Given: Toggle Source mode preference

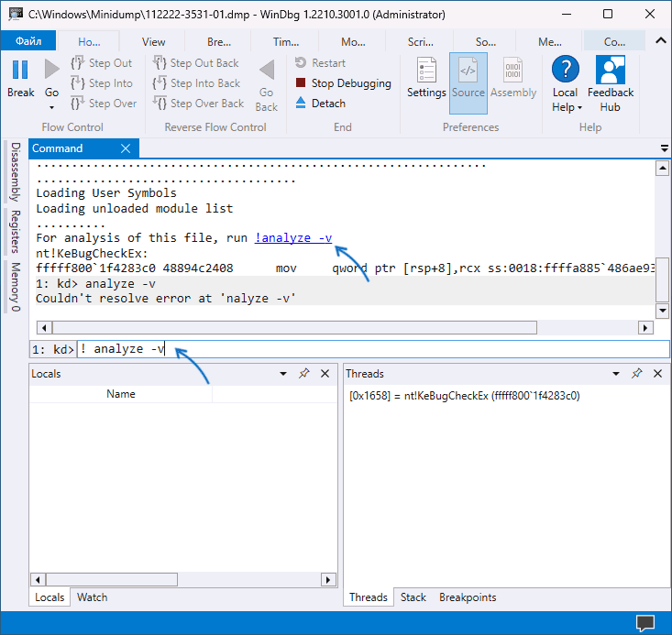Looking at the screenshot, I should click(468, 83).
